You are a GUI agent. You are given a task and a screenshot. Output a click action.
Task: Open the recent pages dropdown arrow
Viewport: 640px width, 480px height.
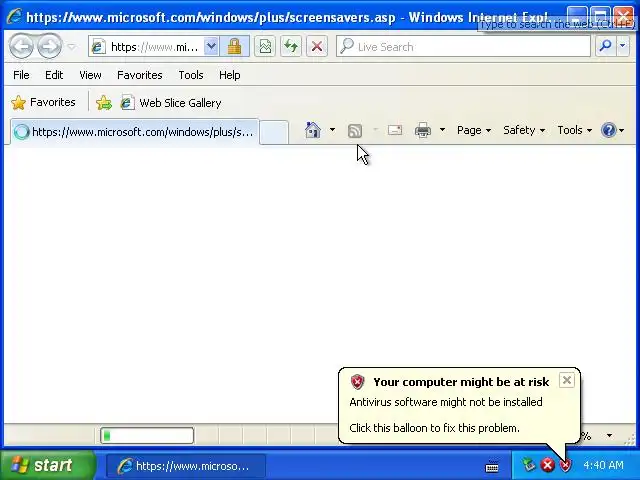tap(71, 47)
